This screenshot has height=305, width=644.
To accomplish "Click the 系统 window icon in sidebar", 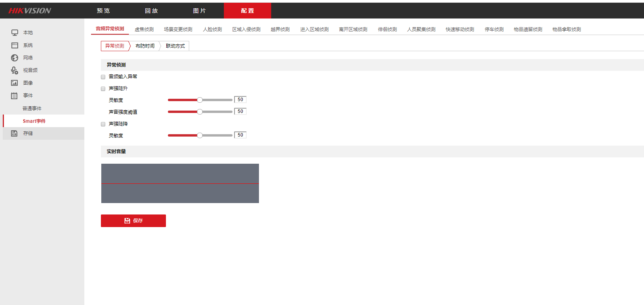I will click(x=15, y=45).
